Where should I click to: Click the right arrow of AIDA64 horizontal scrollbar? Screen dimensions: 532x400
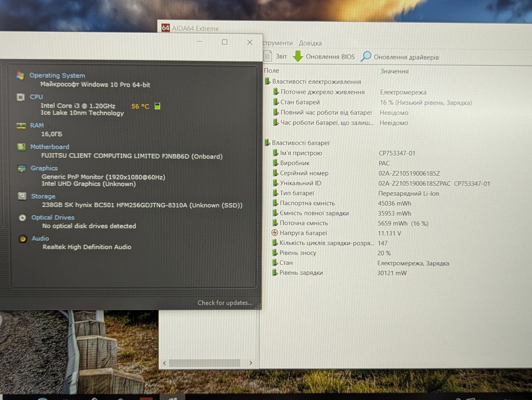(251, 363)
